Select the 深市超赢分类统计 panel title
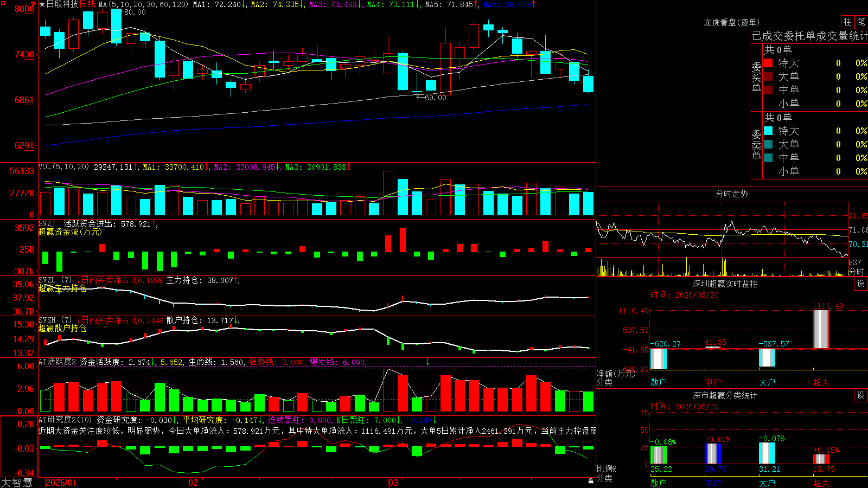868x488 pixels. pos(725,395)
